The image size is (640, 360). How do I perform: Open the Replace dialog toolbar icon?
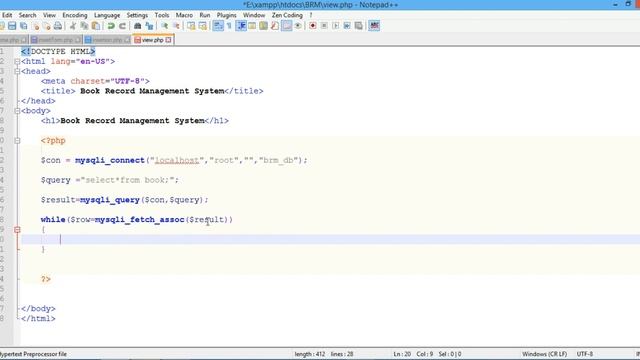coord(149,26)
